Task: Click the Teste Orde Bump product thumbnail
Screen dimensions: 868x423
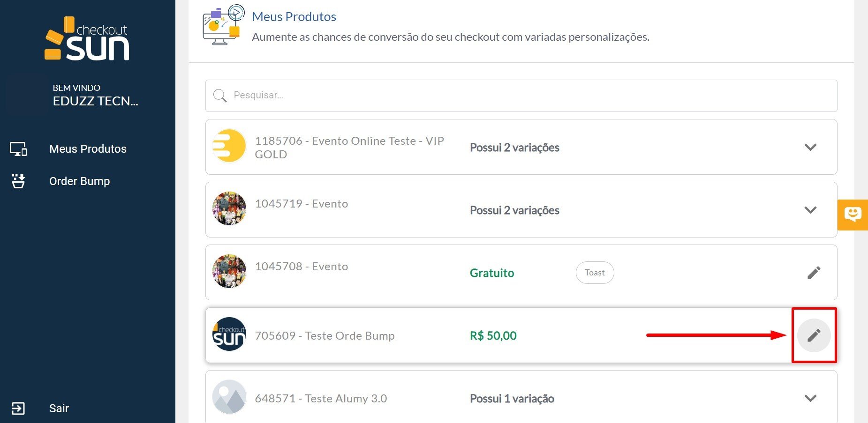Action: click(229, 334)
